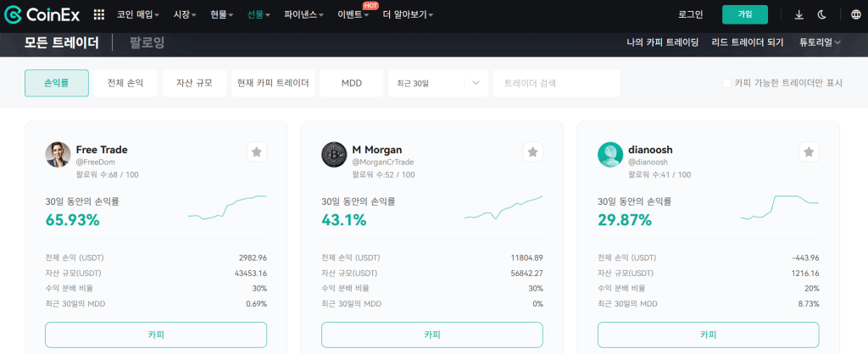Open the language globe icon
The height and width of the screenshot is (354, 868).
tap(854, 14)
